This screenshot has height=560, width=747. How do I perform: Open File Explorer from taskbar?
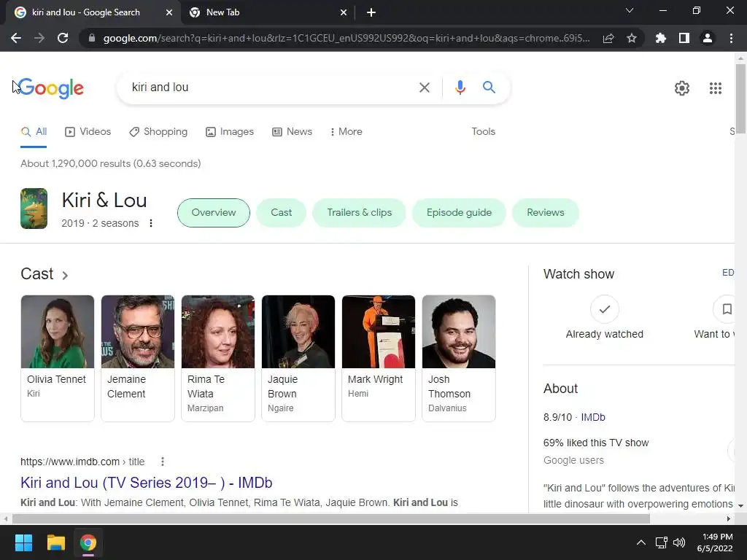click(x=55, y=542)
